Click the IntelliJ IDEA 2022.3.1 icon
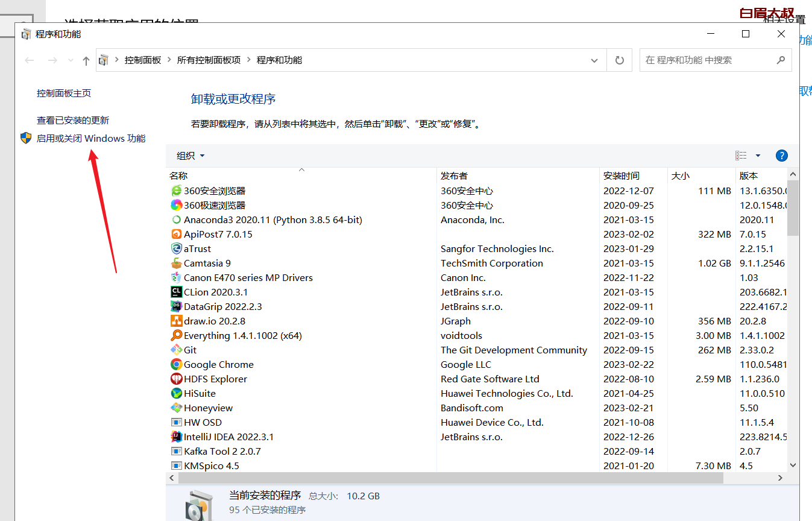 176,437
